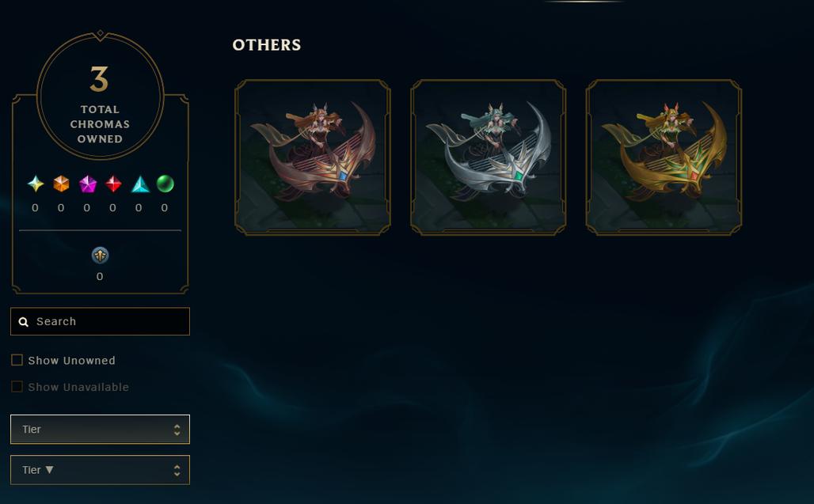Click the magnifier icon in search box
814x504 pixels.
(24, 322)
